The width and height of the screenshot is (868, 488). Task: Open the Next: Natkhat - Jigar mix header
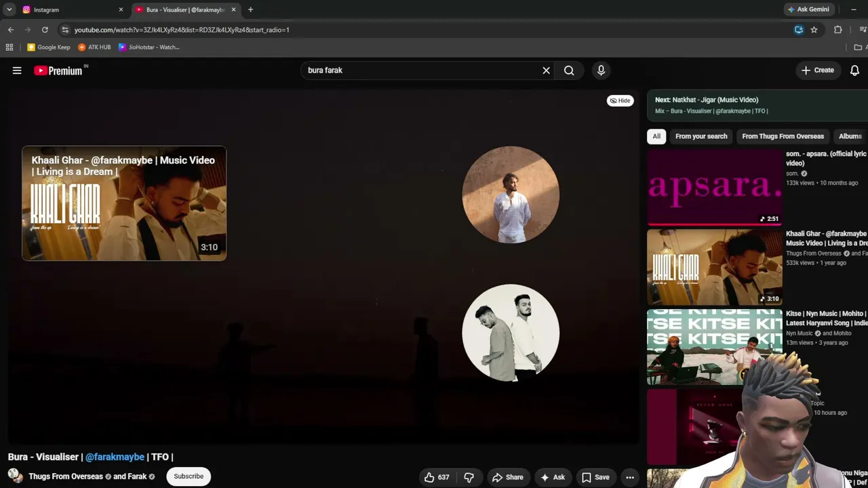757,105
